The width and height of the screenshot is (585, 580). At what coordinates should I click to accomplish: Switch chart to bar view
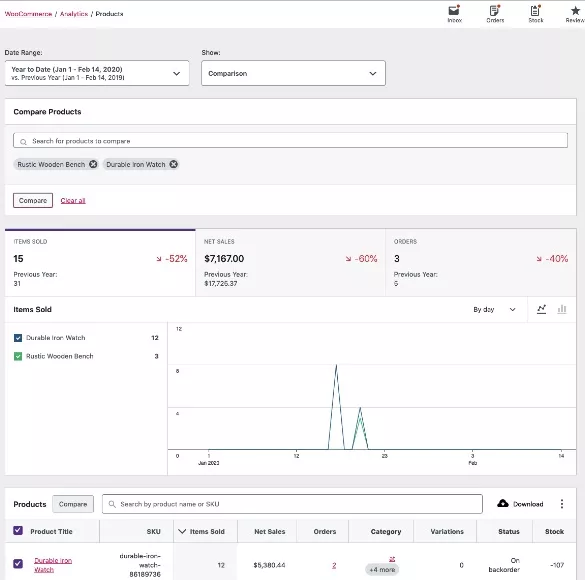pyautogui.click(x=562, y=309)
